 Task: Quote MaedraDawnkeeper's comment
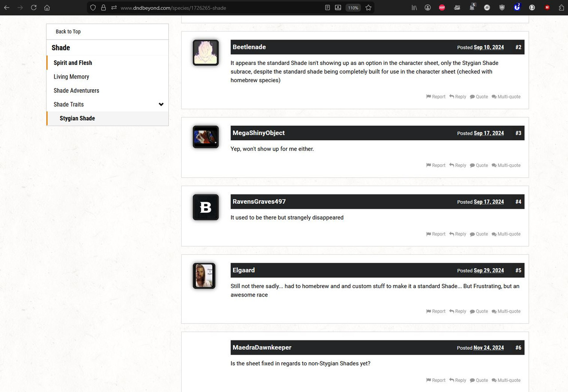pyautogui.click(x=479, y=380)
